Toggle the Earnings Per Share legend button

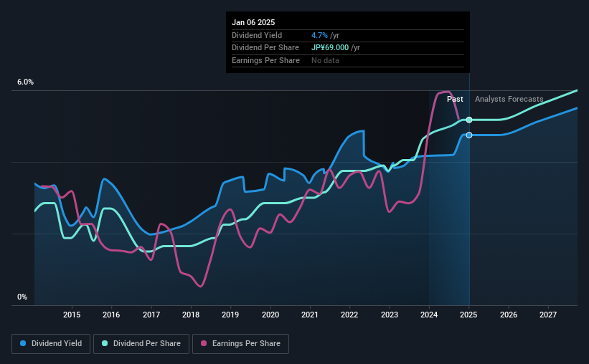point(240,344)
